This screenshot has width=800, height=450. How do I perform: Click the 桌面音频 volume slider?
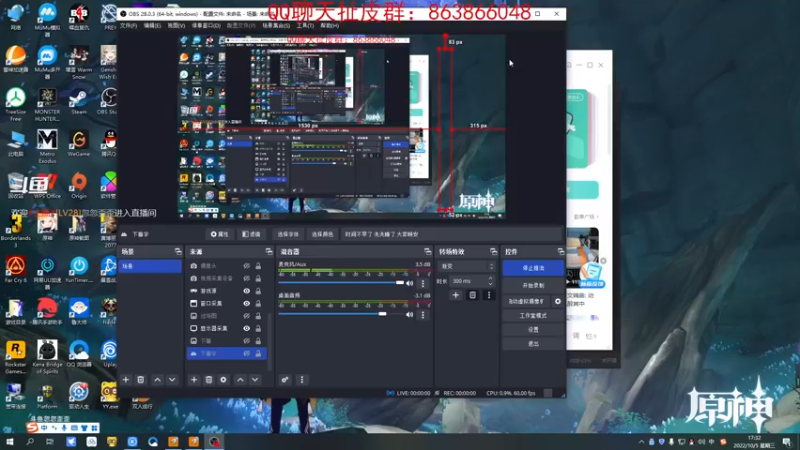click(341, 314)
